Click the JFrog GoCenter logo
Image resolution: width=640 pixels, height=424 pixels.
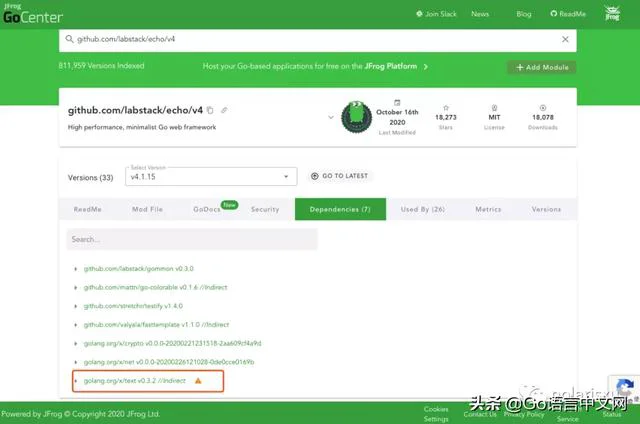[33, 14]
